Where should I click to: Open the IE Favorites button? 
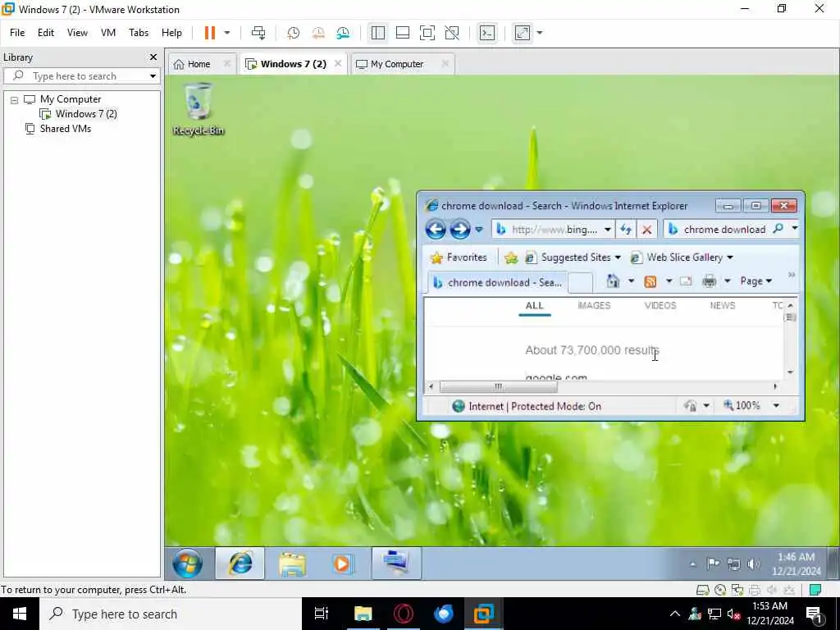click(459, 258)
